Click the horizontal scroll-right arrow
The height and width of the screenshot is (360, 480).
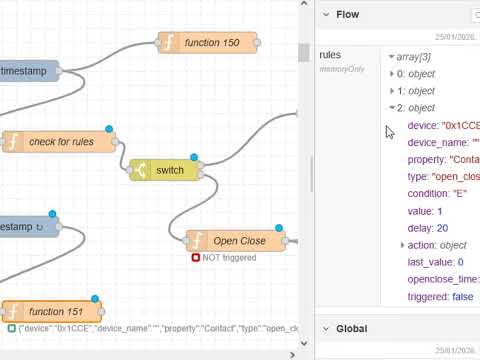293,355
